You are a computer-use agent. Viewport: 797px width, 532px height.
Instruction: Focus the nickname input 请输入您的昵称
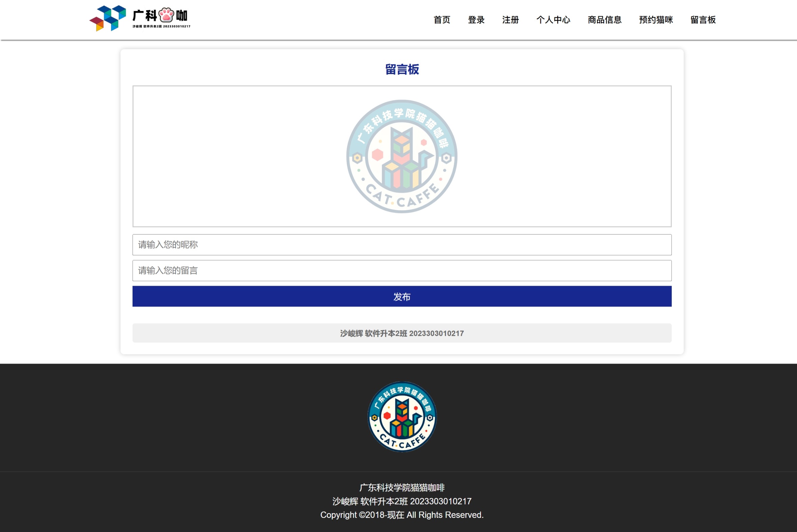pos(402,245)
